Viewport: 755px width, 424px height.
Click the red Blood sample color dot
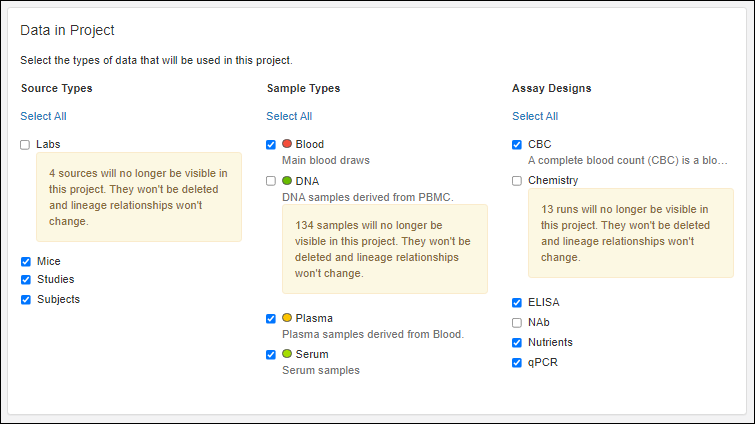click(287, 144)
